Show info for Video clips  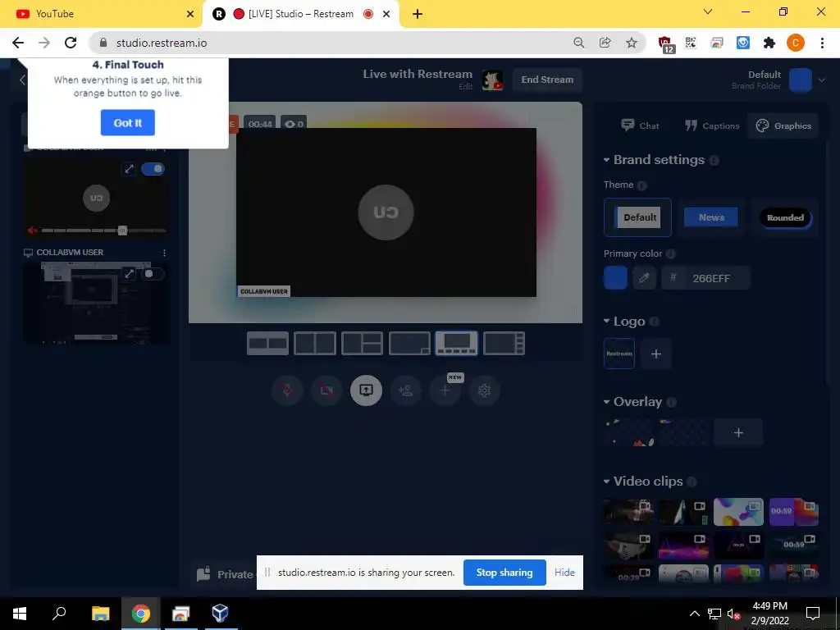(692, 482)
